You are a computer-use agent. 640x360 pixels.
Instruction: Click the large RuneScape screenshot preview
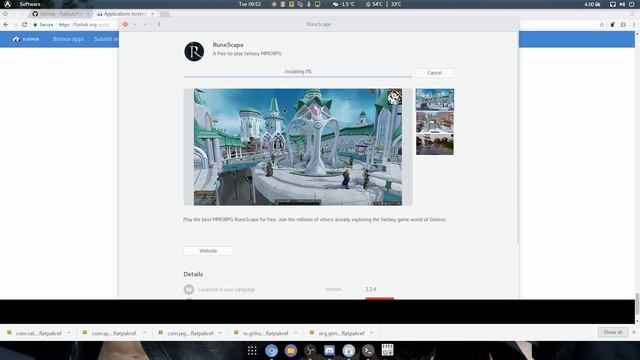click(x=298, y=147)
